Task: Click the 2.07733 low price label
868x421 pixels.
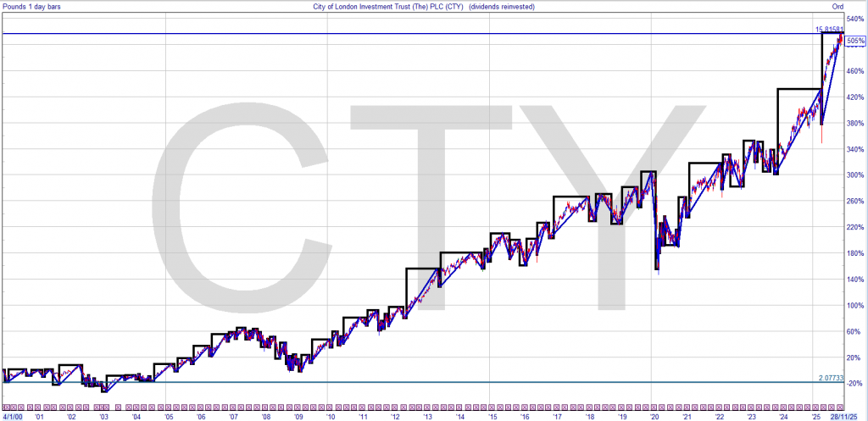Action: 831,377
